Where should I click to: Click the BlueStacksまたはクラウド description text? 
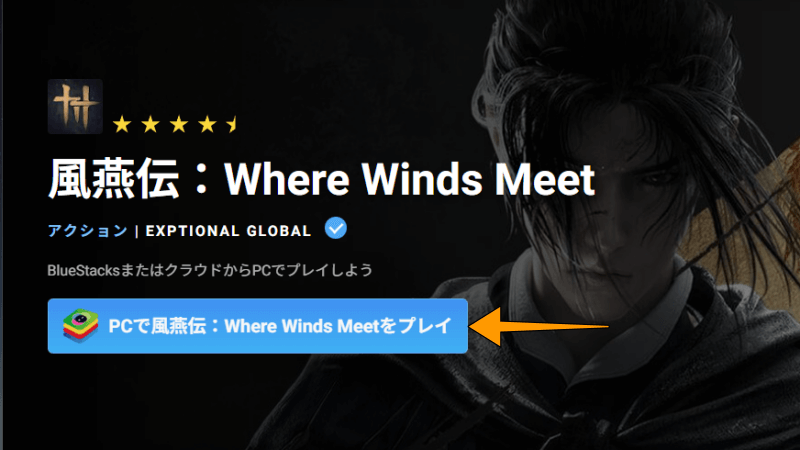(210, 270)
